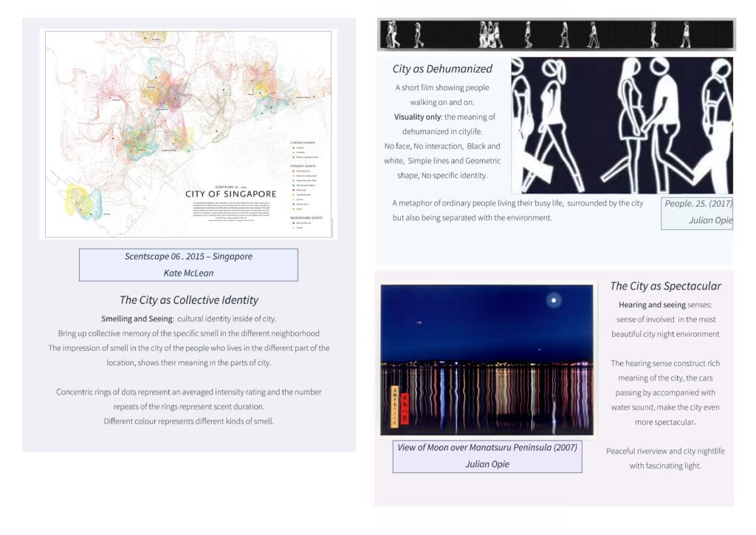This screenshot has height=535, width=756.
Task: Click the bold "Visuality only" text
Action: 418,117
